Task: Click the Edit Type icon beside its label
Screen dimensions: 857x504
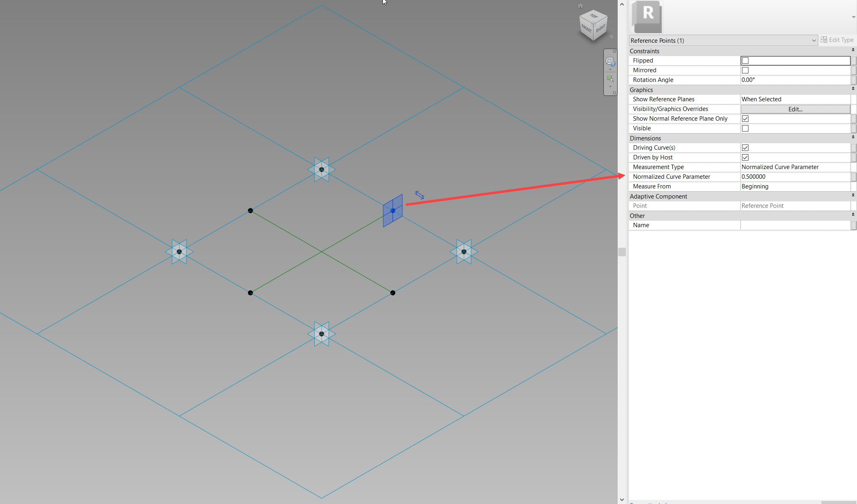Action: [x=824, y=40]
